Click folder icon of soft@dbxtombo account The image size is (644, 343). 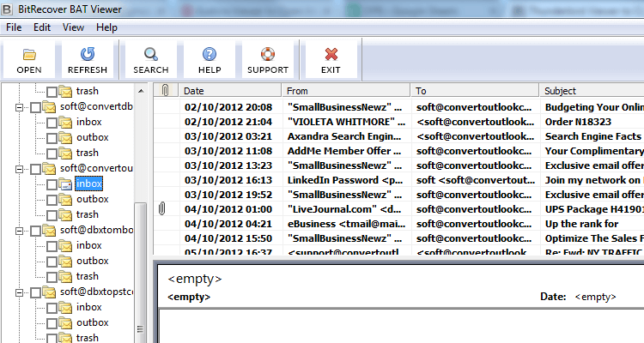point(49,230)
